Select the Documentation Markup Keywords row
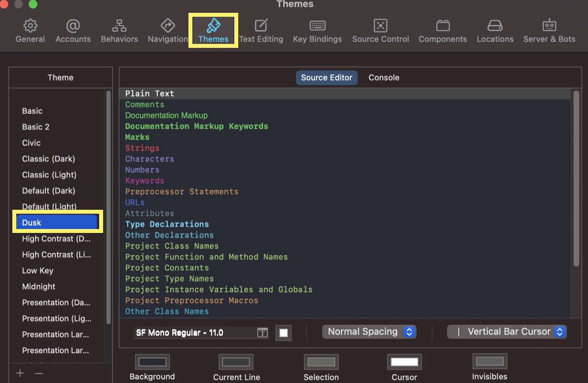Screen dimensions: 588x383 click(345, 126)
